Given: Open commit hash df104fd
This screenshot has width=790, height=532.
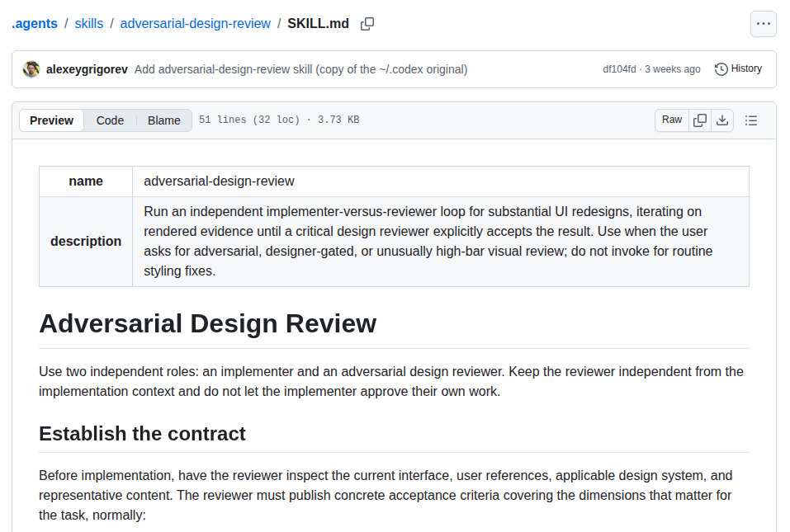Looking at the screenshot, I should (x=619, y=69).
